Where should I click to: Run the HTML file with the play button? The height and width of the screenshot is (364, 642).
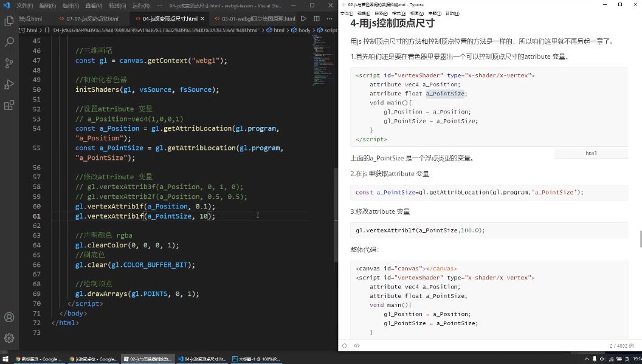pos(303,18)
